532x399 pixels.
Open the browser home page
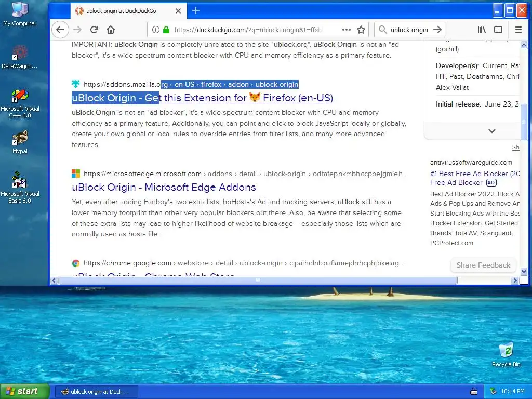point(111,30)
